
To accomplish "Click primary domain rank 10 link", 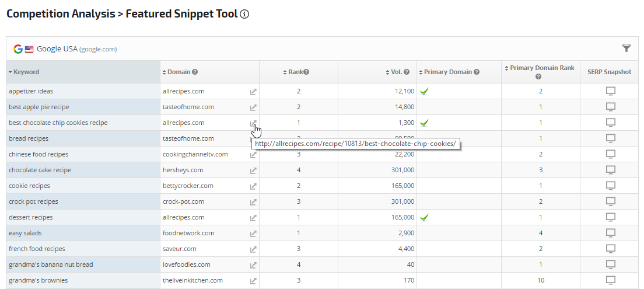I will (541, 280).
